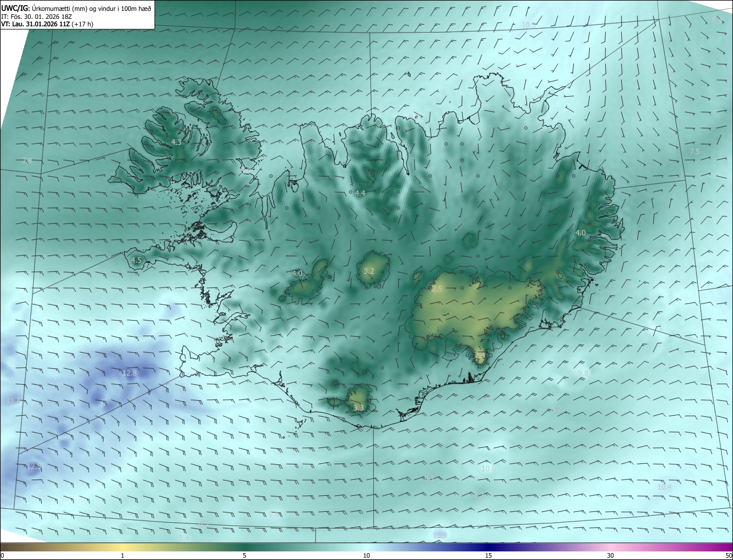
Task: Click the '10' tick label on the color bar
Action: coord(366,555)
